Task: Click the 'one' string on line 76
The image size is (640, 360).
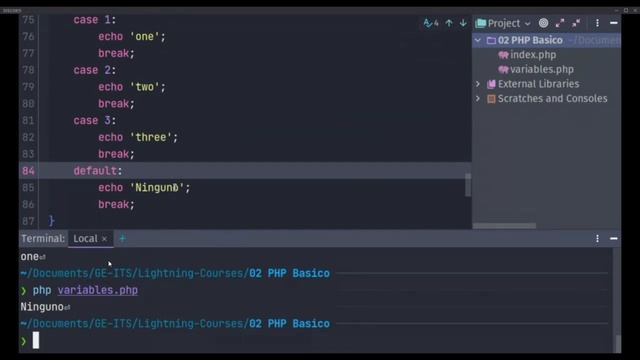Action: tap(144, 36)
